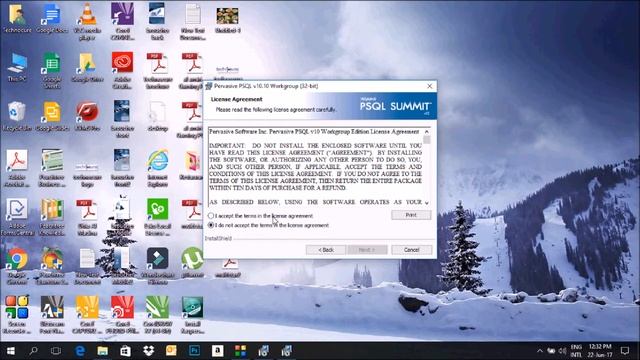Open VLC media player desktop icon
640x360 pixels.
pyautogui.click(x=87, y=21)
